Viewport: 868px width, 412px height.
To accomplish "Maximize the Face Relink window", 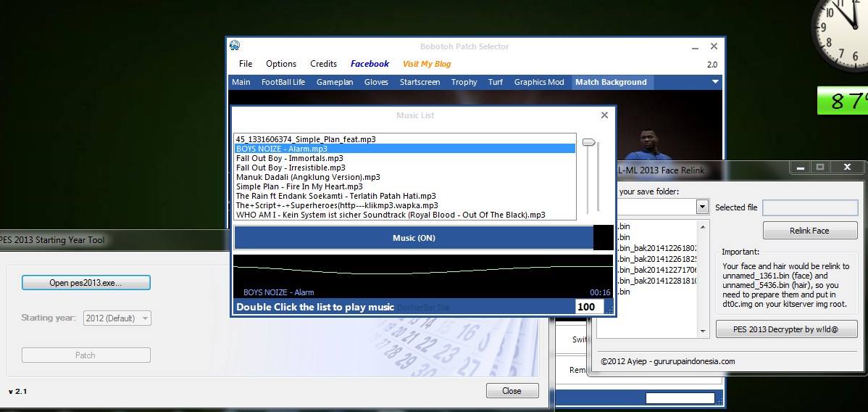I will click(x=820, y=167).
